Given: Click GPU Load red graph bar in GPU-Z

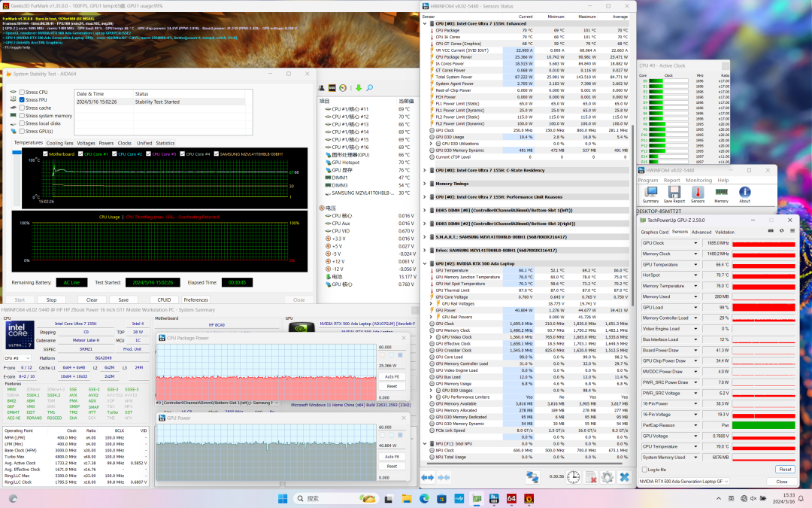Looking at the screenshot, I should tap(763, 307).
